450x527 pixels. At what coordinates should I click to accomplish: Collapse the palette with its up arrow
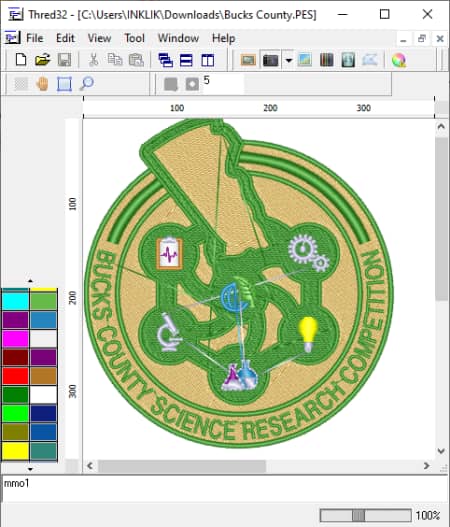(x=30, y=281)
